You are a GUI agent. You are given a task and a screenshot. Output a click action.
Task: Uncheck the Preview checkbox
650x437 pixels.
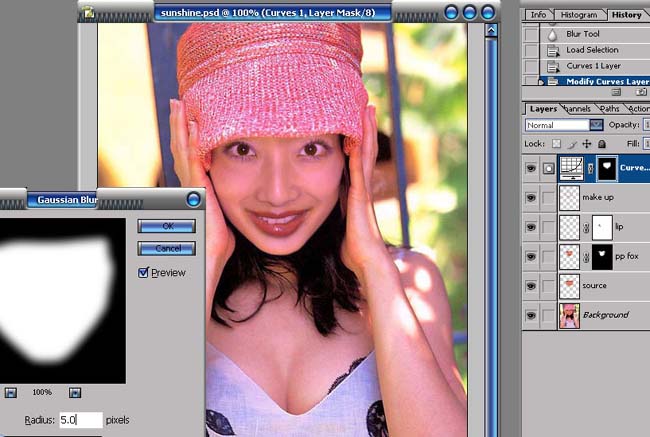pos(144,272)
